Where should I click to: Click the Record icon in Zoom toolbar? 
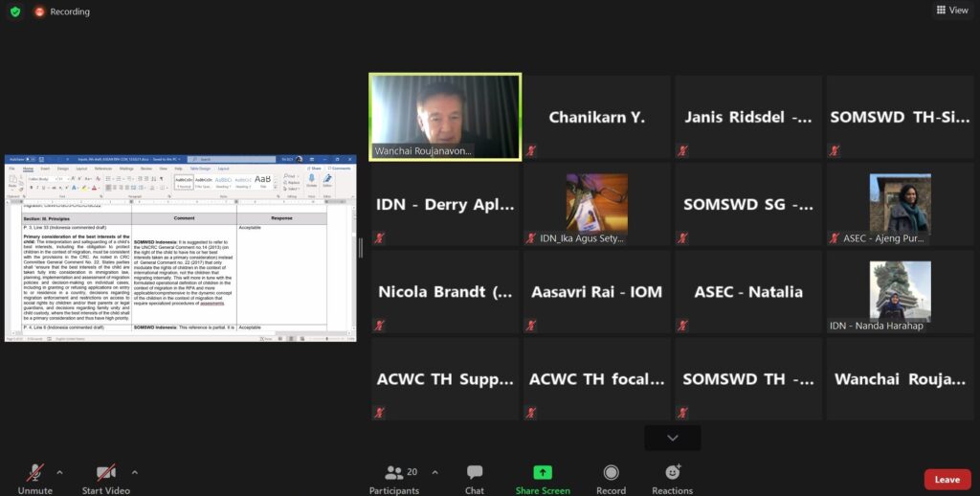611,473
